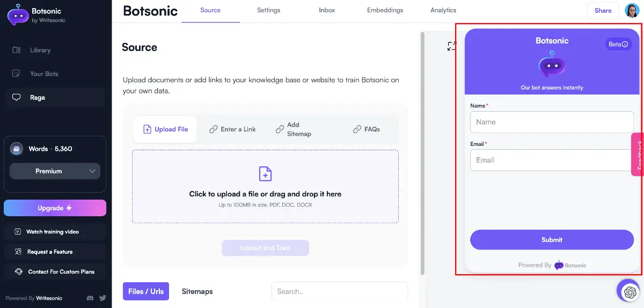Click the Beta info badge
The width and height of the screenshot is (644, 308).
(x=618, y=44)
